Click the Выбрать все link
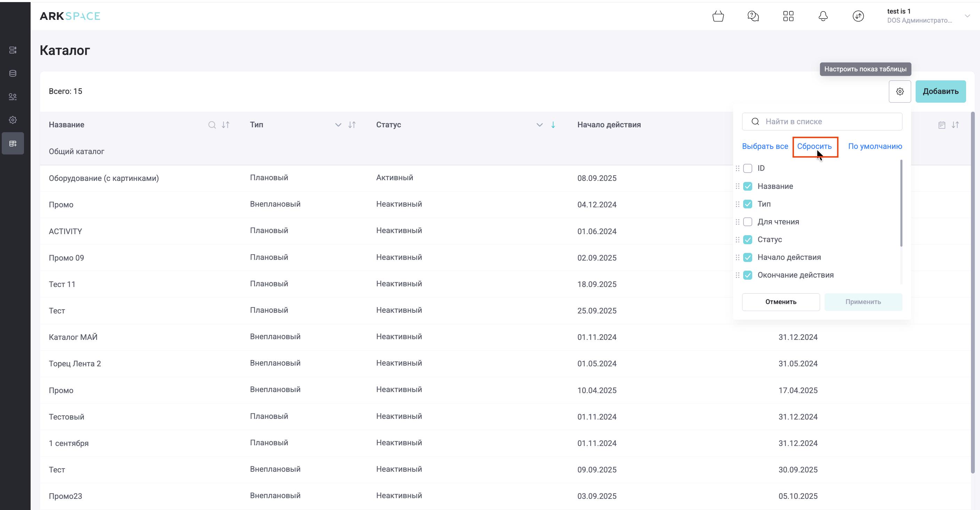The height and width of the screenshot is (510, 980). click(765, 146)
